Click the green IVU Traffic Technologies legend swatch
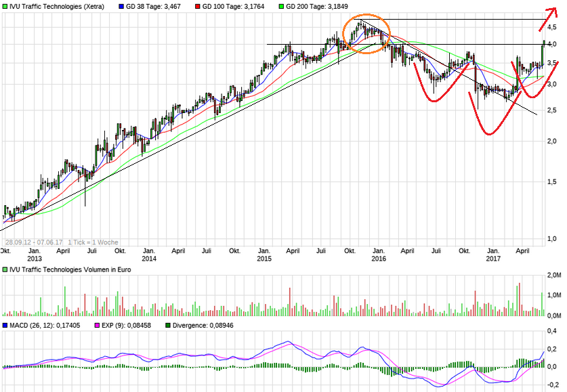Viewport: 567px width, 392px height. coord(5,7)
